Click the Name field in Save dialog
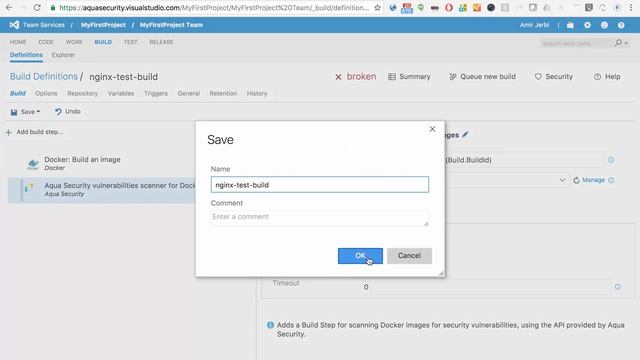The height and width of the screenshot is (360, 640). point(320,184)
